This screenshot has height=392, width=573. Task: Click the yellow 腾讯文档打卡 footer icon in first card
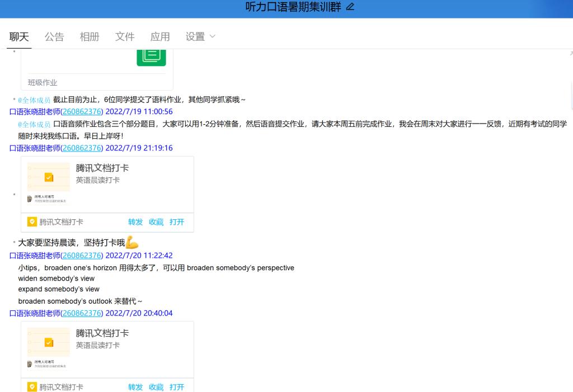pos(32,222)
